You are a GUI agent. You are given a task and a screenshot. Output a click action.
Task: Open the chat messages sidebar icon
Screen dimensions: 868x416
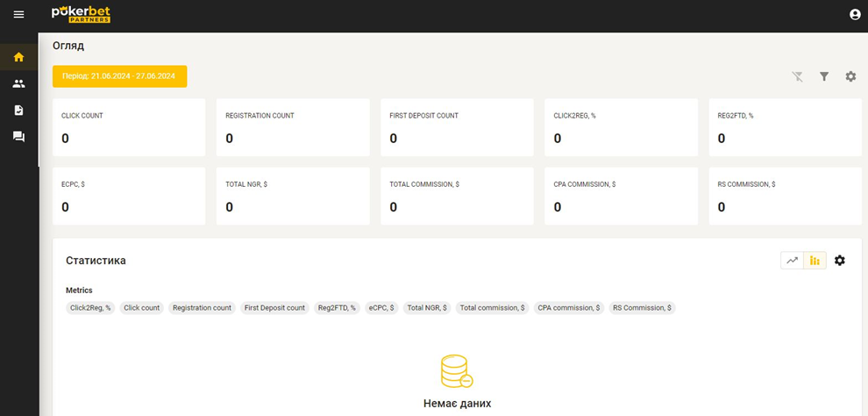tap(18, 137)
